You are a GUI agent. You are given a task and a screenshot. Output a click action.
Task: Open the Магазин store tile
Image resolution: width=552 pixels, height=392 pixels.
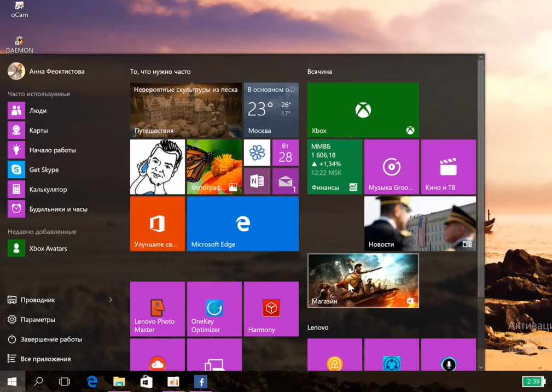click(363, 280)
